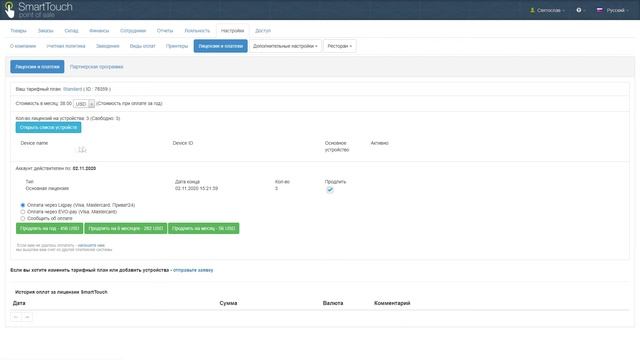
Task: Open the Товары menu tab
Action: (18, 31)
